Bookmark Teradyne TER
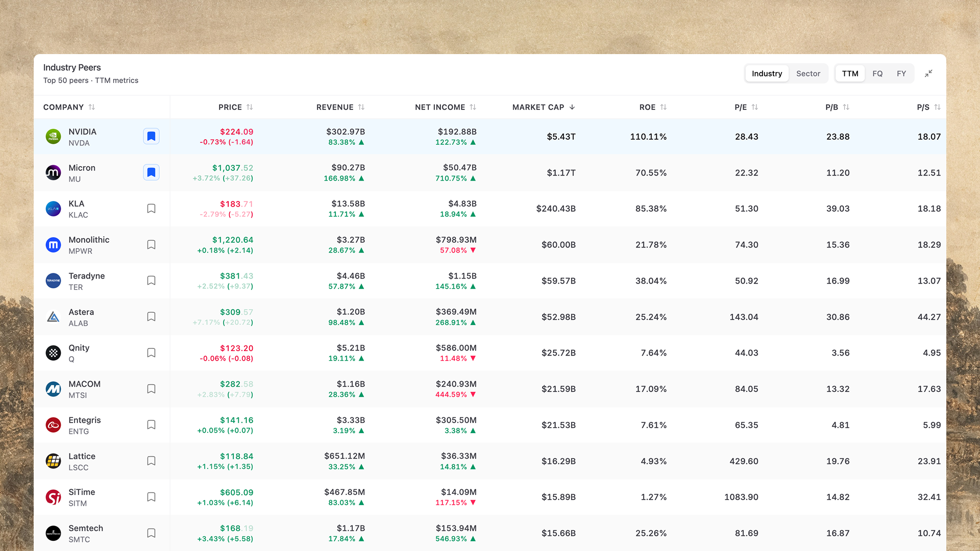 pos(151,281)
